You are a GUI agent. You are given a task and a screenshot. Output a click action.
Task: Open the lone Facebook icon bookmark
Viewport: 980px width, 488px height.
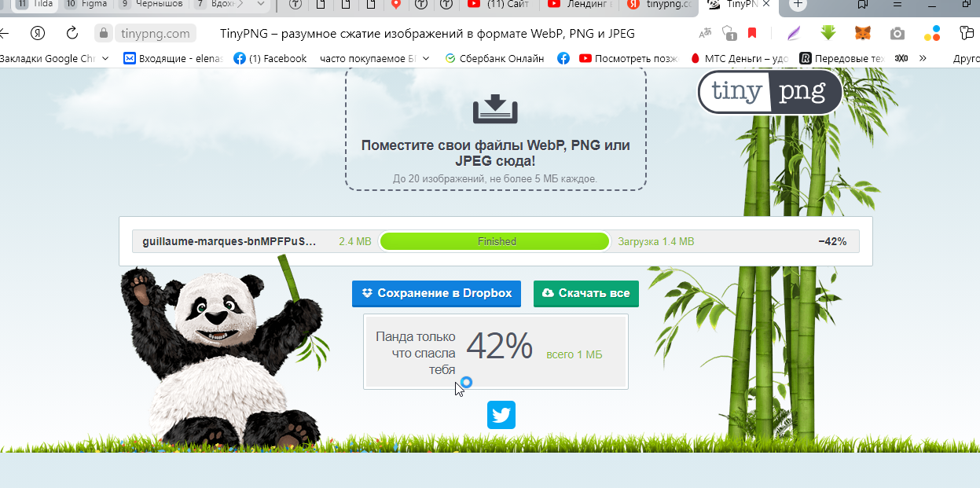(563, 58)
